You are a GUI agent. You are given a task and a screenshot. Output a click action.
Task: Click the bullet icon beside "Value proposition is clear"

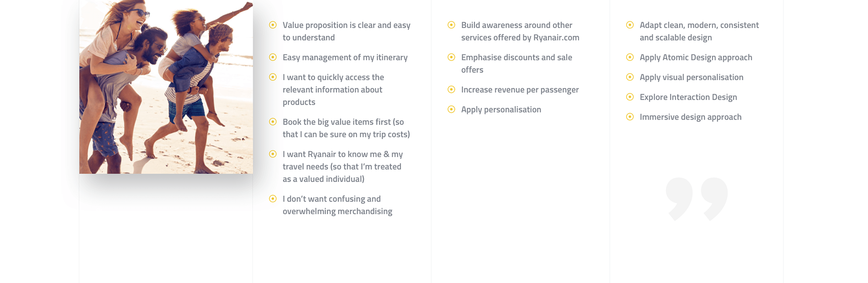tap(273, 25)
